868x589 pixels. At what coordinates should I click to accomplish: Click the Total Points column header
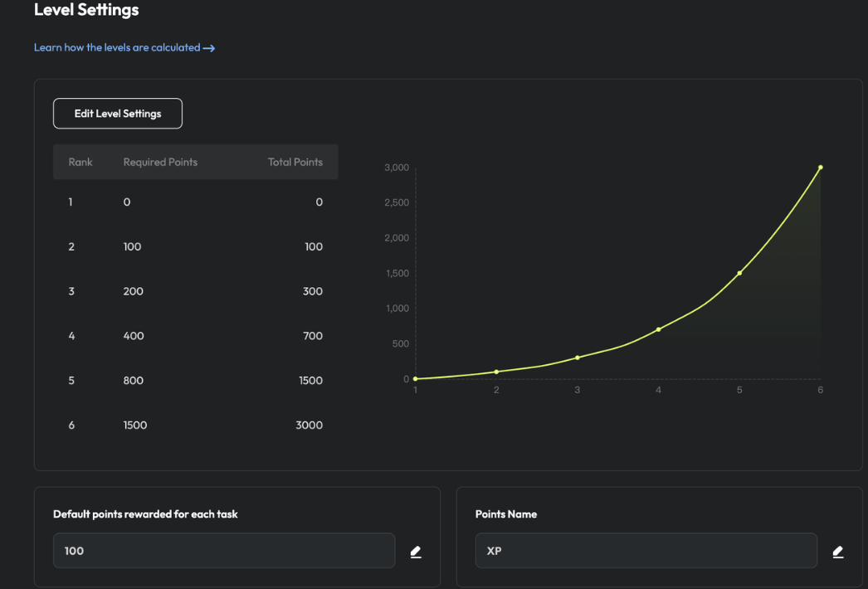(295, 163)
